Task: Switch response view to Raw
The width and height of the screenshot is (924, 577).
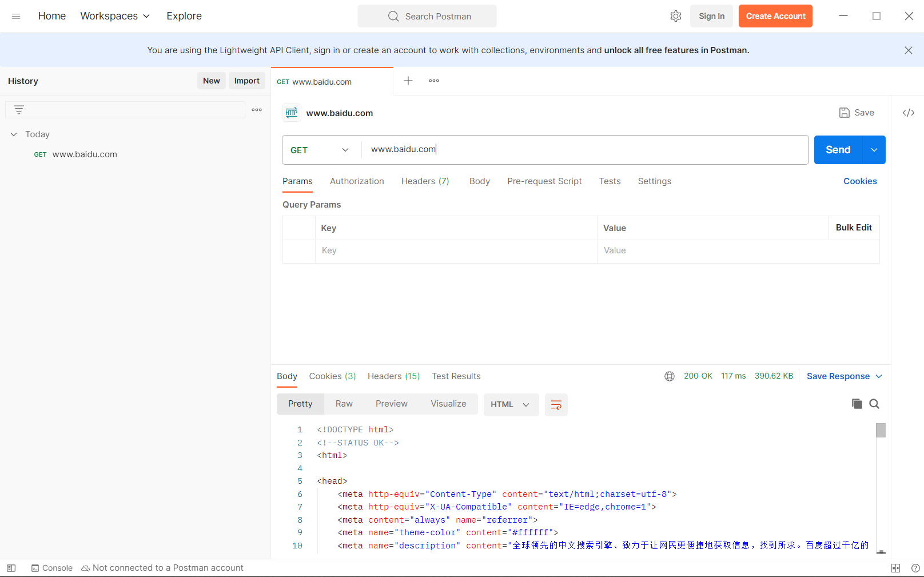Action: [x=344, y=404]
